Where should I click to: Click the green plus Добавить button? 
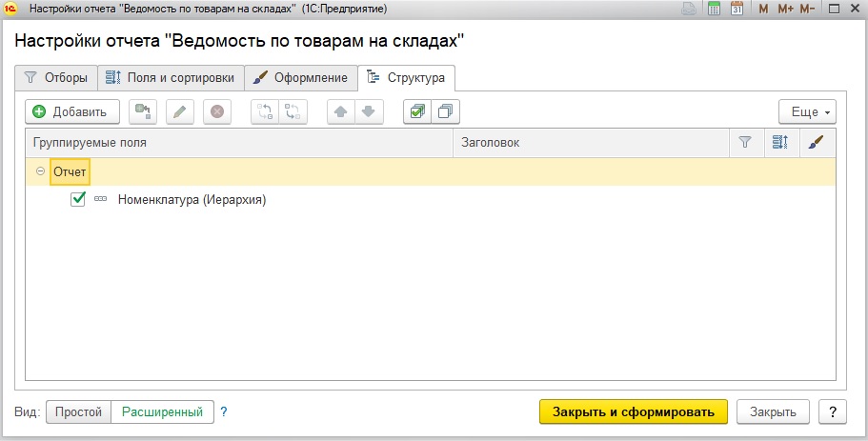coord(72,111)
